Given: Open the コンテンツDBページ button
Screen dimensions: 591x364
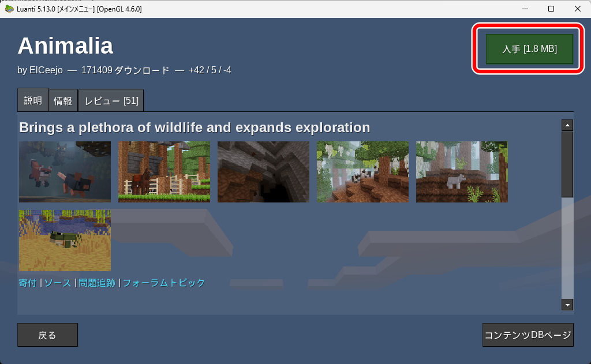Looking at the screenshot, I should 528,335.
